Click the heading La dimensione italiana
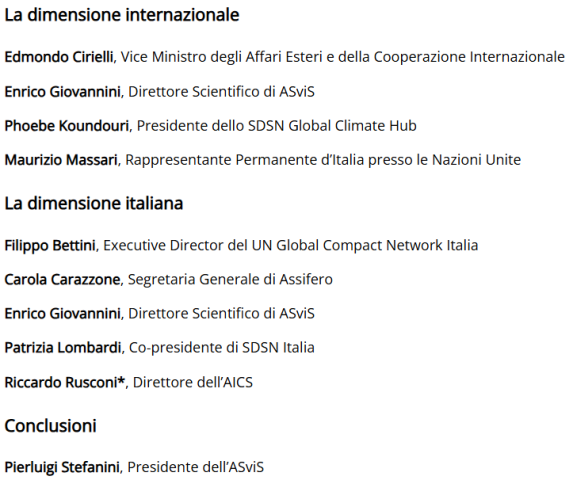Viewport: 573px width, 480px height. pyautogui.click(x=94, y=203)
